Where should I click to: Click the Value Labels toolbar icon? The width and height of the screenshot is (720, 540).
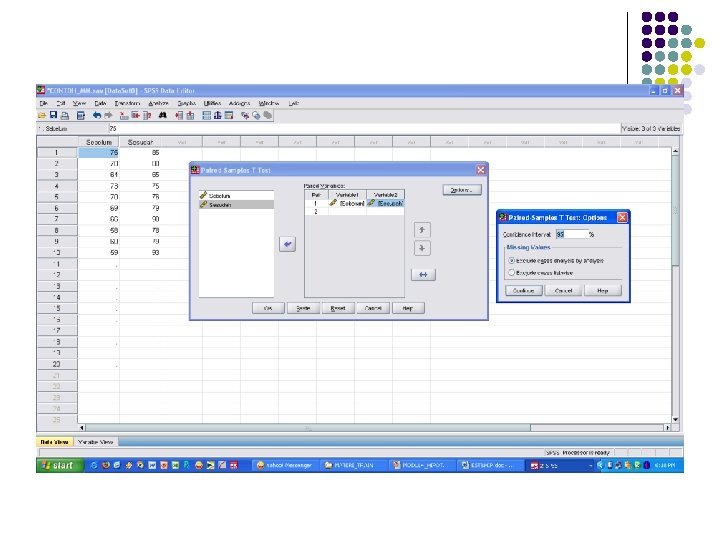[x=245, y=115]
